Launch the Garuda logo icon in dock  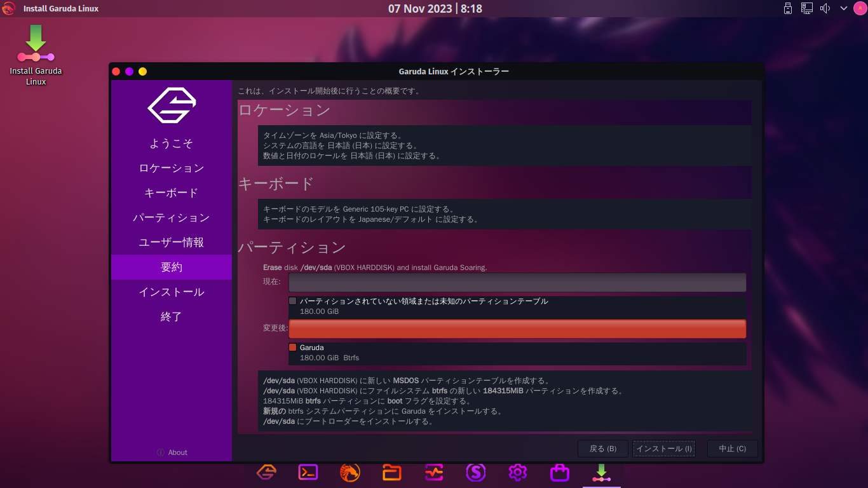(x=266, y=472)
